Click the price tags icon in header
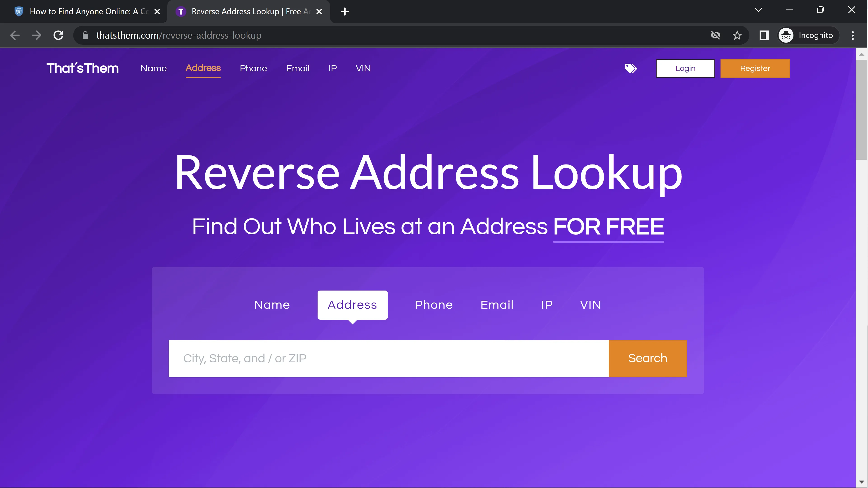The width and height of the screenshot is (868, 488). [x=630, y=68]
